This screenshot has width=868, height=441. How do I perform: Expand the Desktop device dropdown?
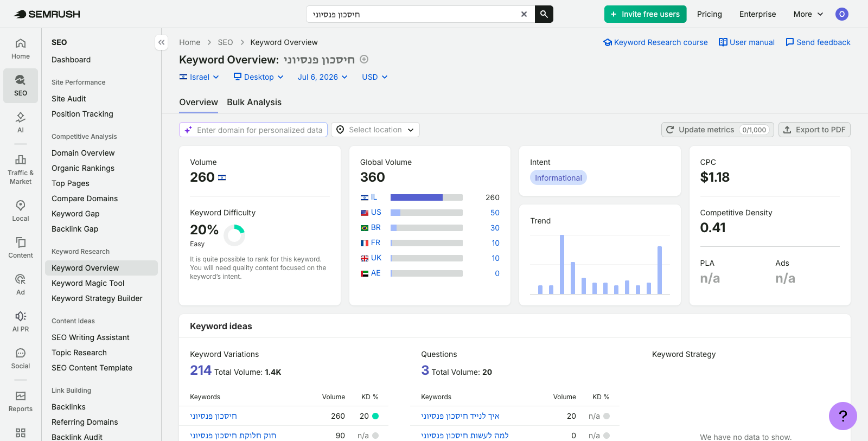(259, 77)
